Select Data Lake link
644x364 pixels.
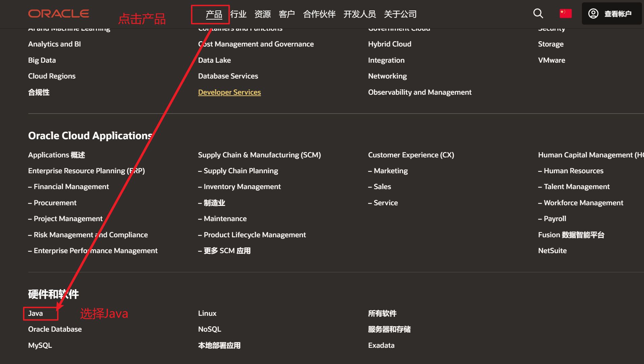[x=215, y=60]
